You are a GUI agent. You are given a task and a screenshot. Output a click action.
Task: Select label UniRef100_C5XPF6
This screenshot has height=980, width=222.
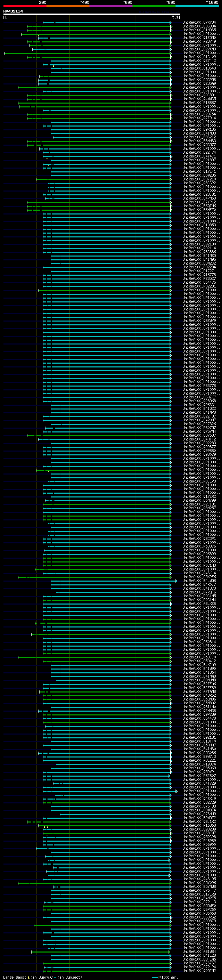(199, 577)
